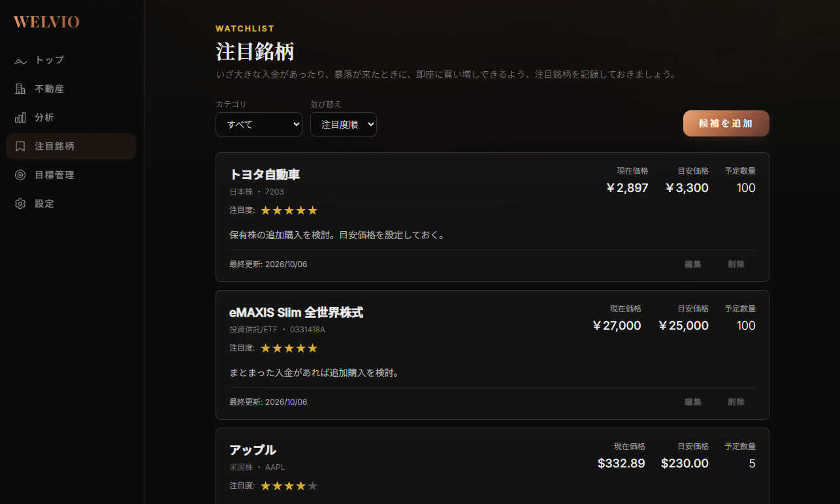Select the トヨタ自動車 title
This screenshot has height=504, width=840.
tap(265, 175)
